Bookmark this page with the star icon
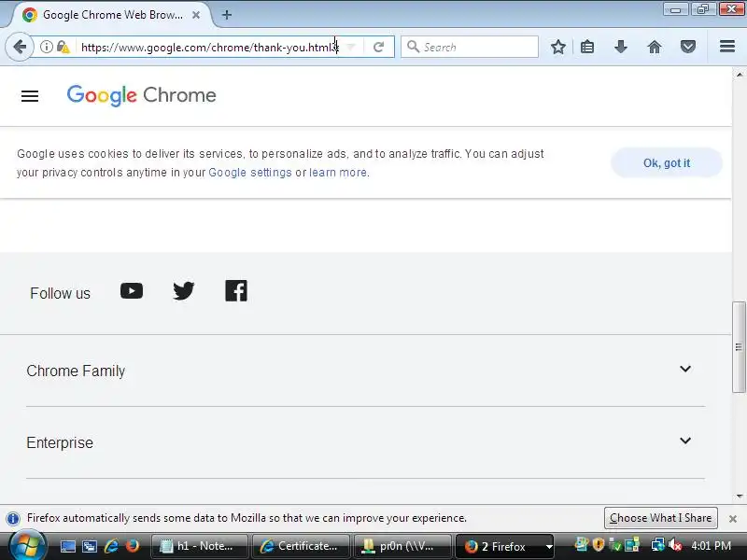The image size is (747, 560). [557, 47]
